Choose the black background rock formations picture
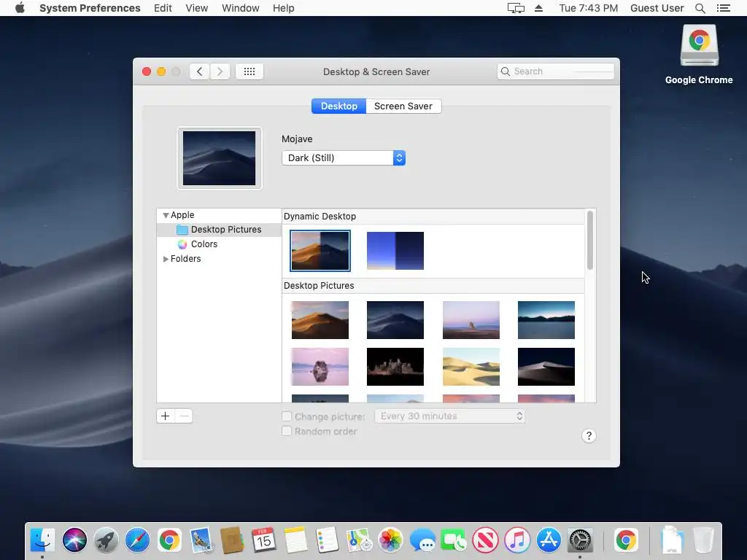This screenshot has height=560, width=747. (x=395, y=367)
